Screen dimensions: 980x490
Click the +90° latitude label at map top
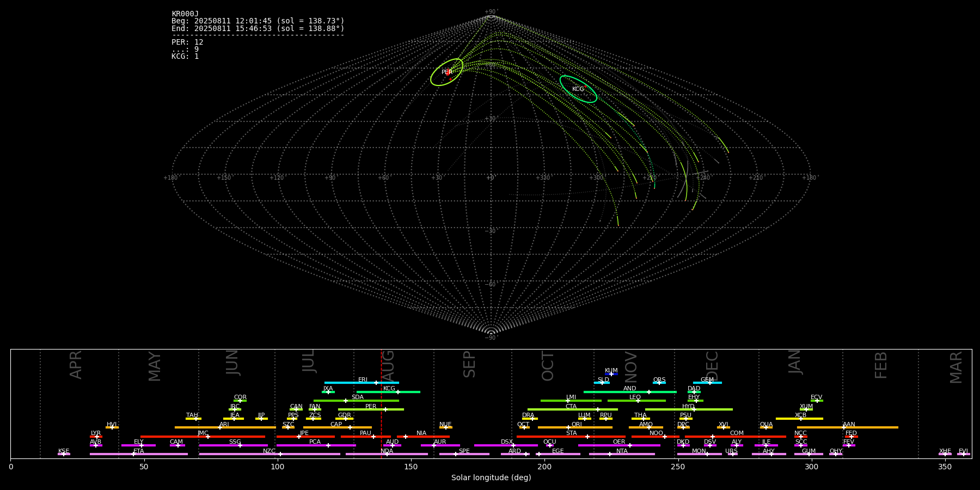point(491,12)
